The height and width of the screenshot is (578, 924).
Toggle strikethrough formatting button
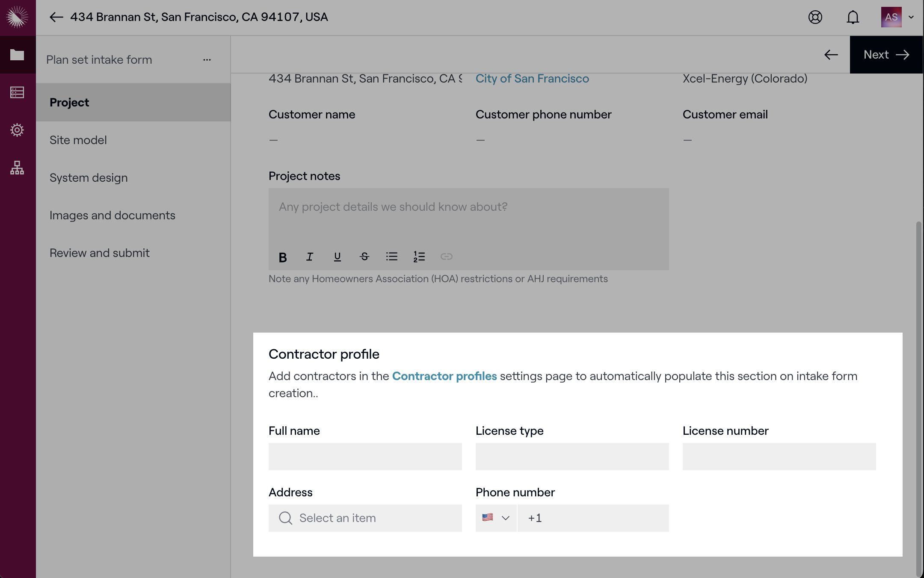364,257
